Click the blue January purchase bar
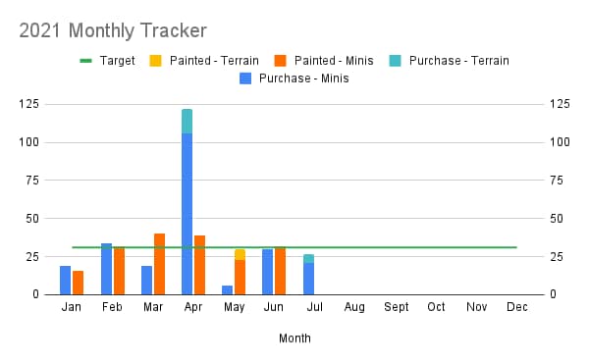 point(66,281)
